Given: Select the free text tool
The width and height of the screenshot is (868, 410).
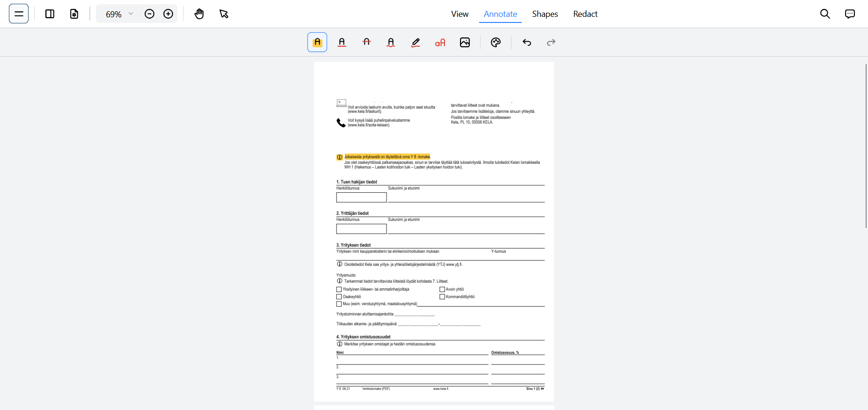Looking at the screenshot, I should [x=440, y=42].
